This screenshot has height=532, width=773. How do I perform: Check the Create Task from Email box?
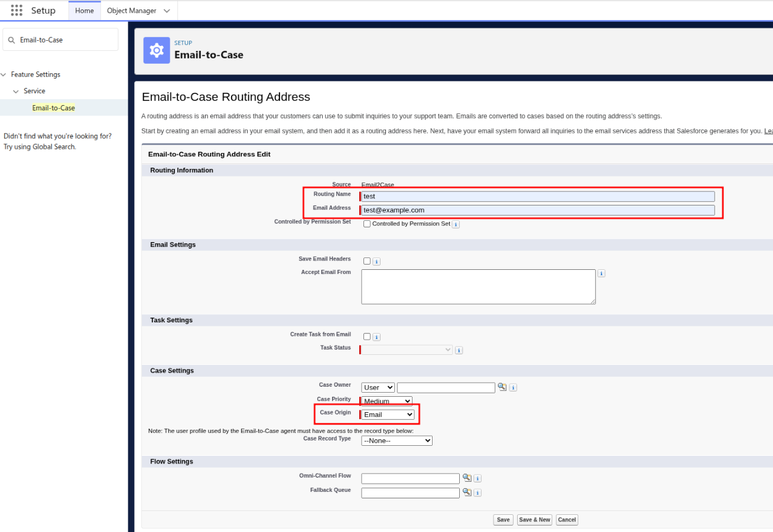(x=367, y=337)
